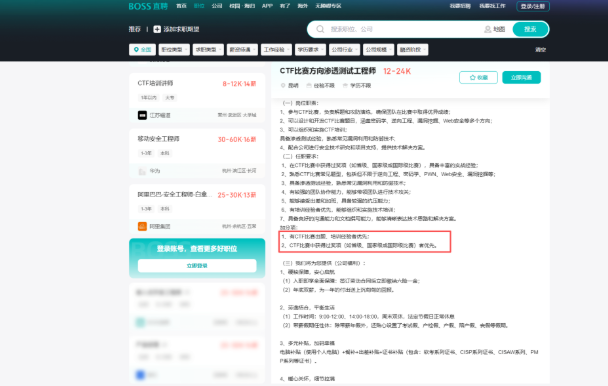
Task: Expand the 薪资待遇 salary filter
Action: pyautogui.click(x=242, y=50)
